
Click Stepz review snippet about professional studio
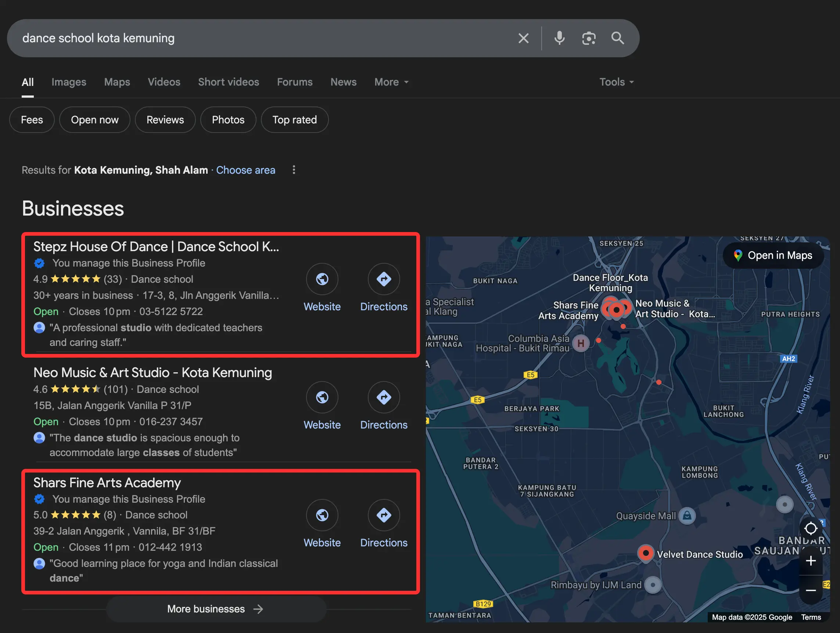click(156, 335)
